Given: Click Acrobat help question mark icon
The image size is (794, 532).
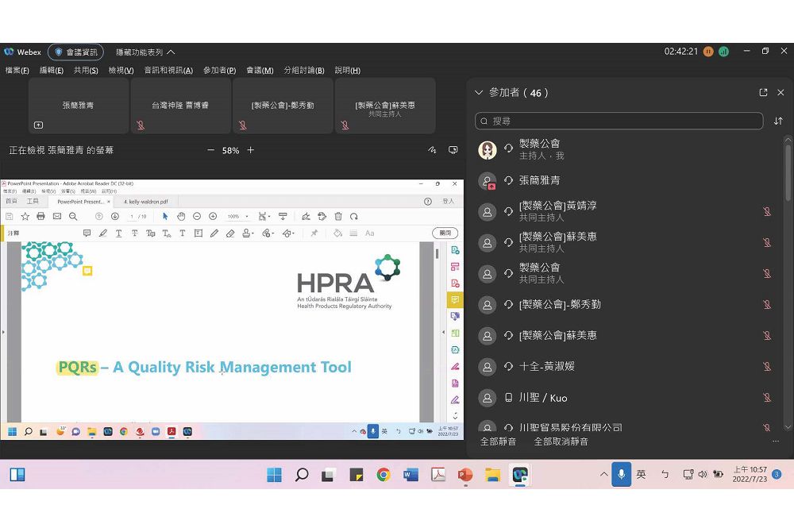Looking at the screenshot, I should click(x=428, y=202).
